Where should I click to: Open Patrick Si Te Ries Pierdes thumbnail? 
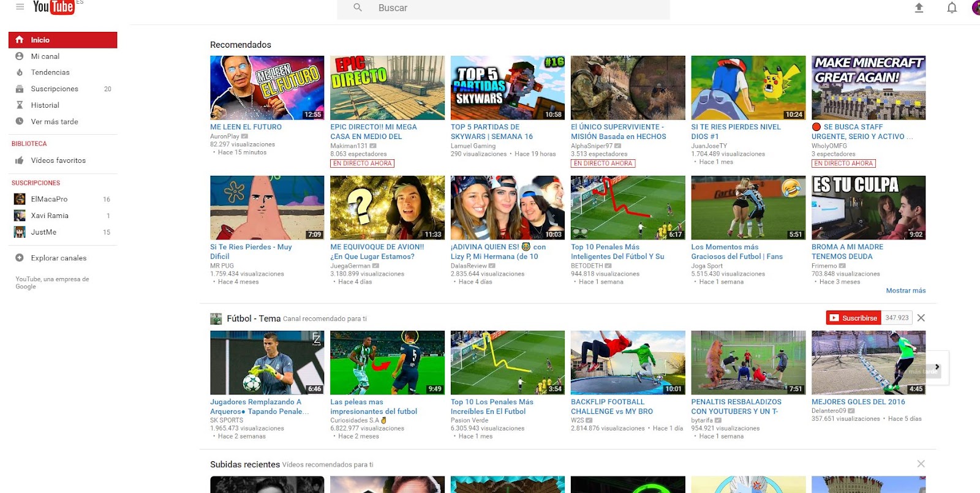[267, 208]
